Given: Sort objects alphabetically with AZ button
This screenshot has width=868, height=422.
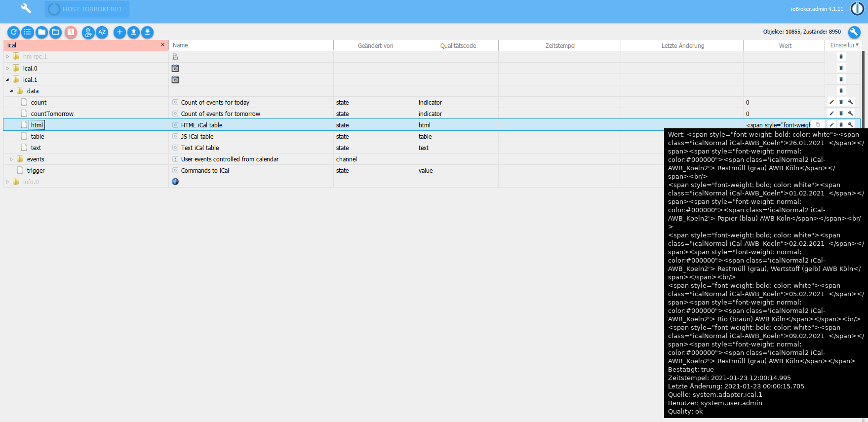Looking at the screenshot, I should 102,32.
